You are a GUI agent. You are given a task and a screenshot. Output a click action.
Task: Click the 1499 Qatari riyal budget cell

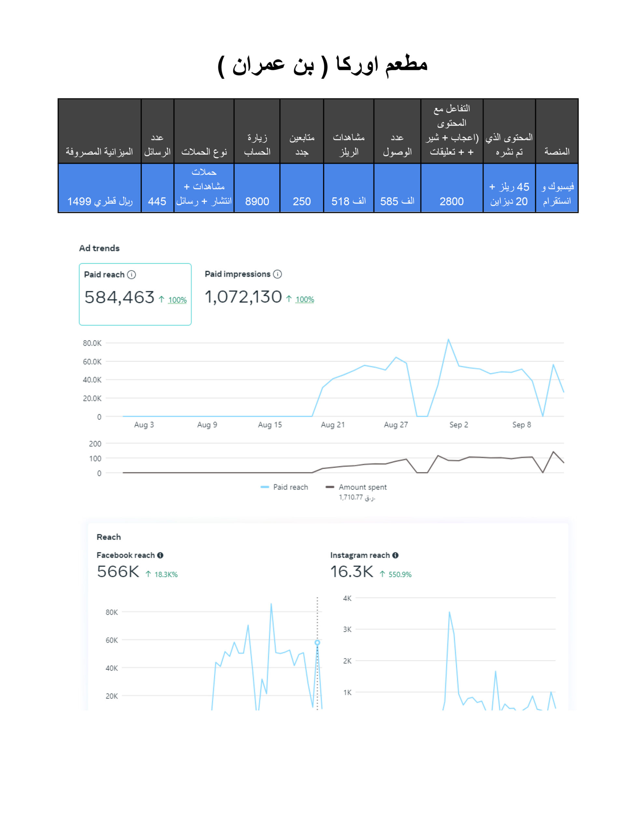click(100, 201)
